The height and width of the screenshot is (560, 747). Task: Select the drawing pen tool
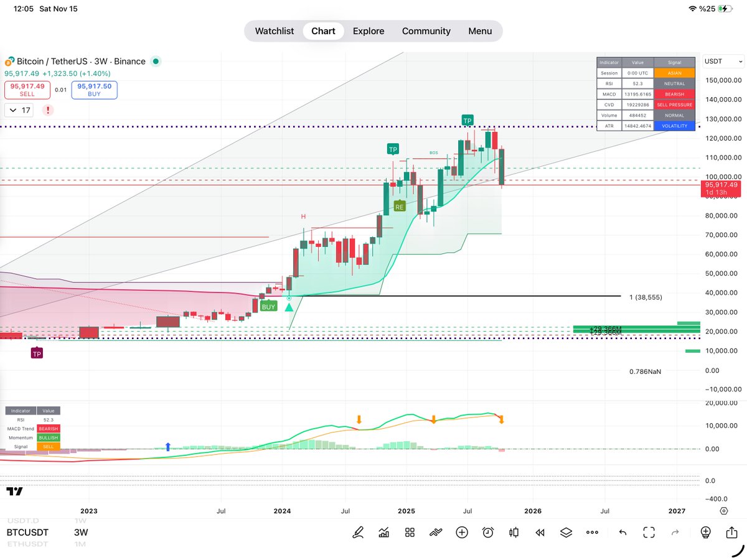pyautogui.click(x=358, y=532)
